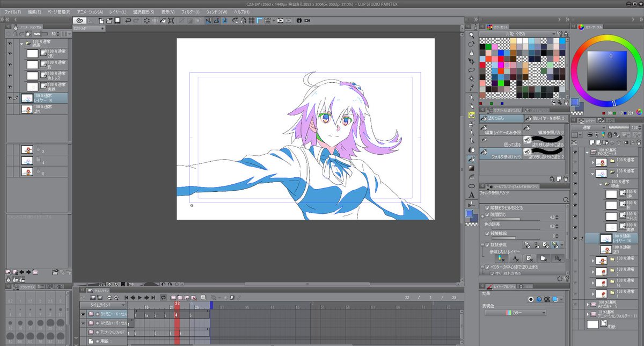The width and height of the screenshot is (644, 346).
Task: Expand folder 2 in layer panel
Action: (x=593, y=272)
